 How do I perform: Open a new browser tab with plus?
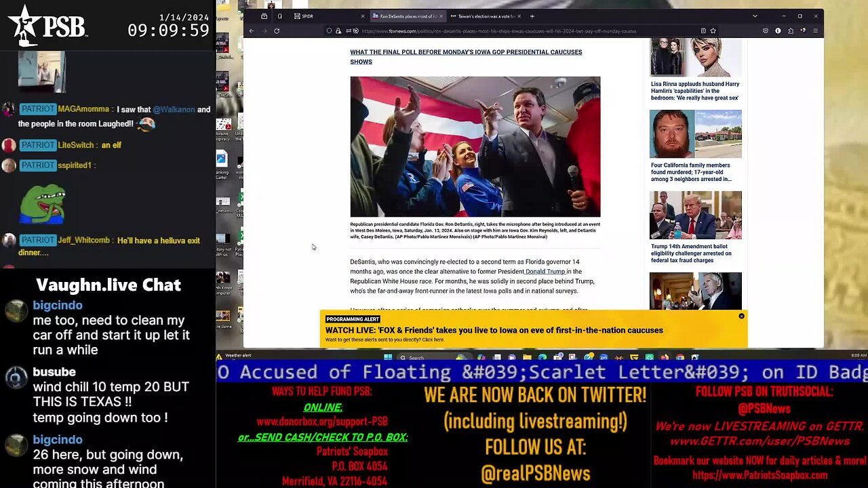click(532, 16)
